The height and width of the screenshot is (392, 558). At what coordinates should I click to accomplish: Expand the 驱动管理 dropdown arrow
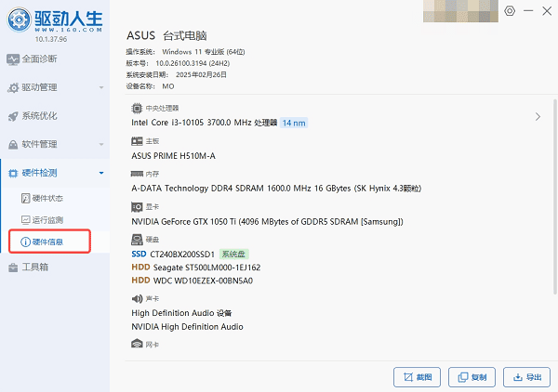click(x=101, y=87)
